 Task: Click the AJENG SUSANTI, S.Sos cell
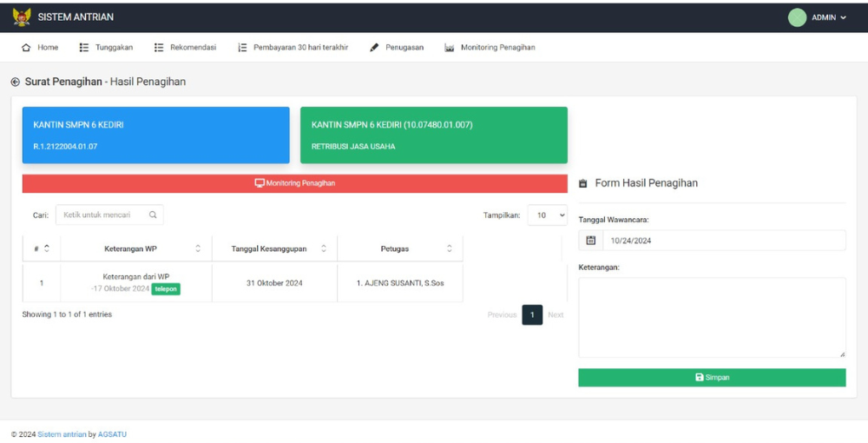click(x=400, y=283)
